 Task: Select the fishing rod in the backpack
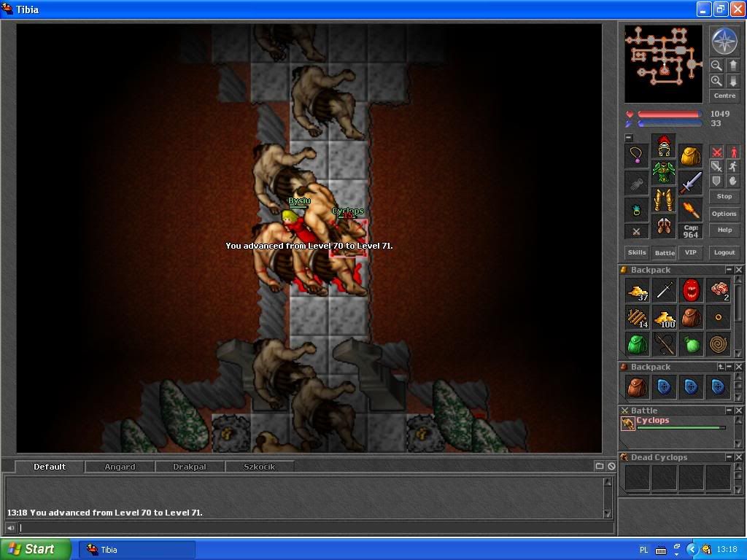coord(664,345)
